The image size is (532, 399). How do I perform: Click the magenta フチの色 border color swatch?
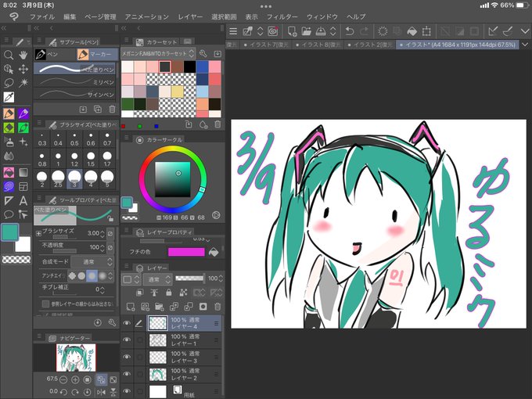(186, 252)
